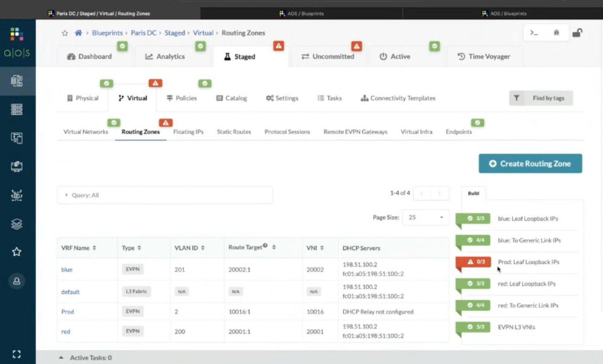Open the Favorites star sidebar icon
The height and width of the screenshot is (364, 603).
[x=17, y=252]
